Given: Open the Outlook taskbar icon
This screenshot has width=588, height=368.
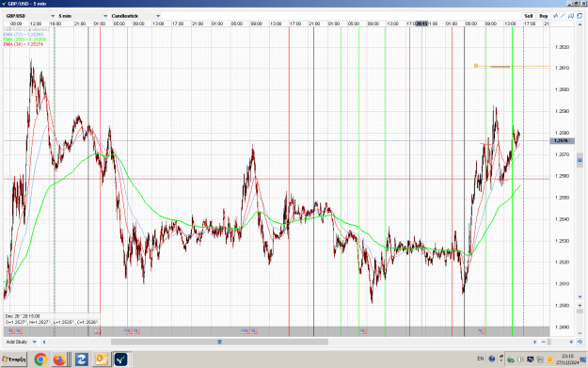Looking at the screenshot, I should (x=102, y=360).
